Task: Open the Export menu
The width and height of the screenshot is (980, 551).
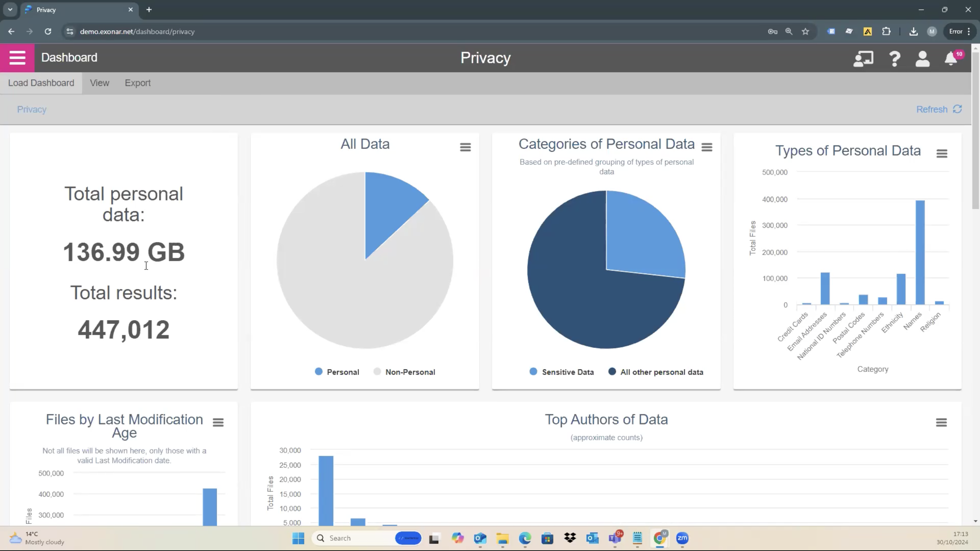Action: (137, 83)
